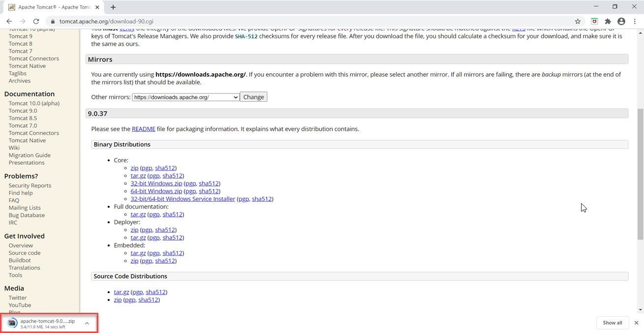The width and height of the screenshot is (644, 333).
Task: Download 32-bit/64-bit Windows Service Installer
Action: pos(183,199)
